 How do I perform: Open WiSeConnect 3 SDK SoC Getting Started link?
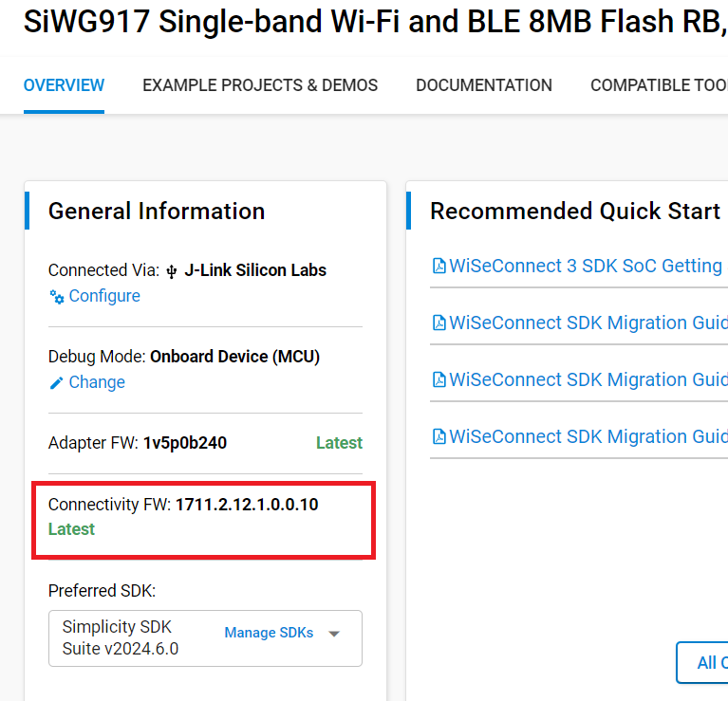click(x=585, y=266)
